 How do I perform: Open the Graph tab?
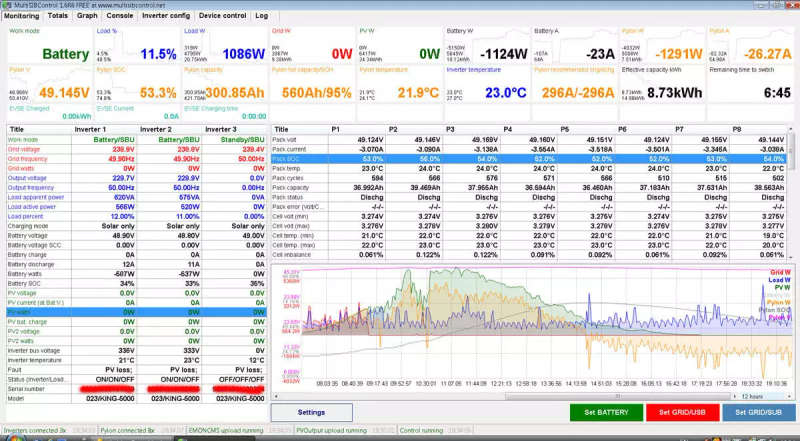tap(87, 16)
